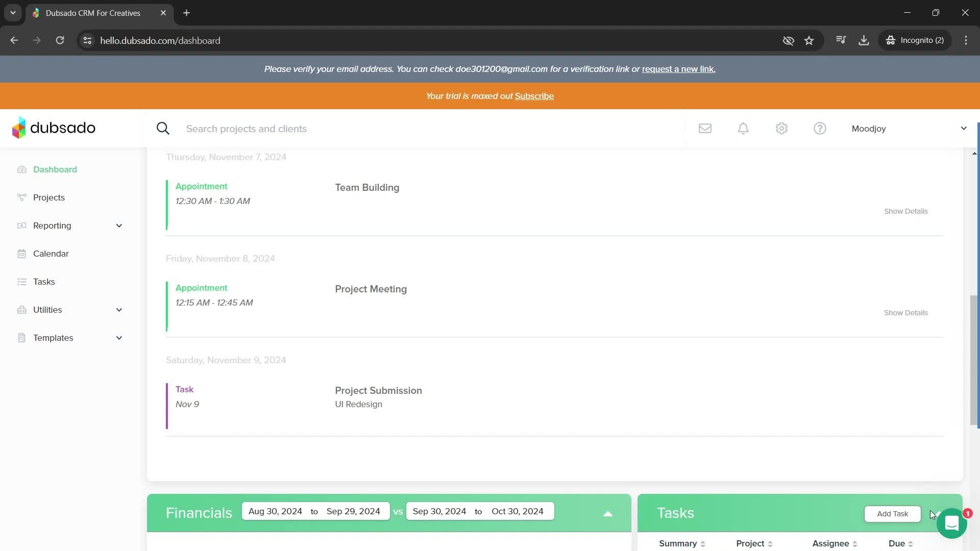The image size is (980, 551).
Task: Open the tab search dropdown
Action: [13, 13]
